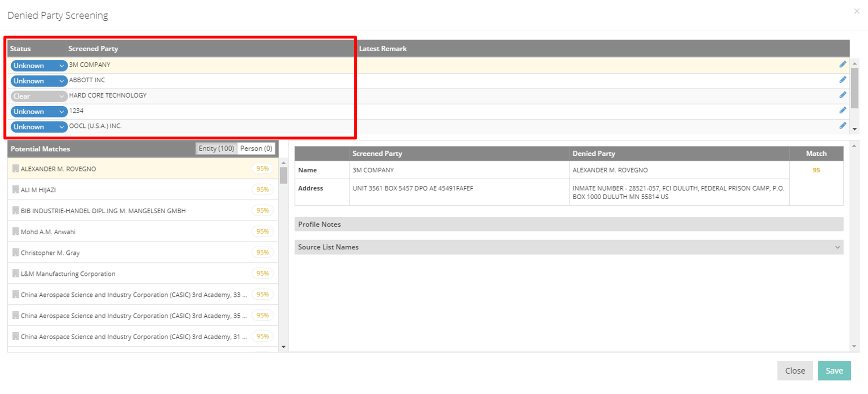Click entity icon beside L&M Manufacturing Corporation

15,274
